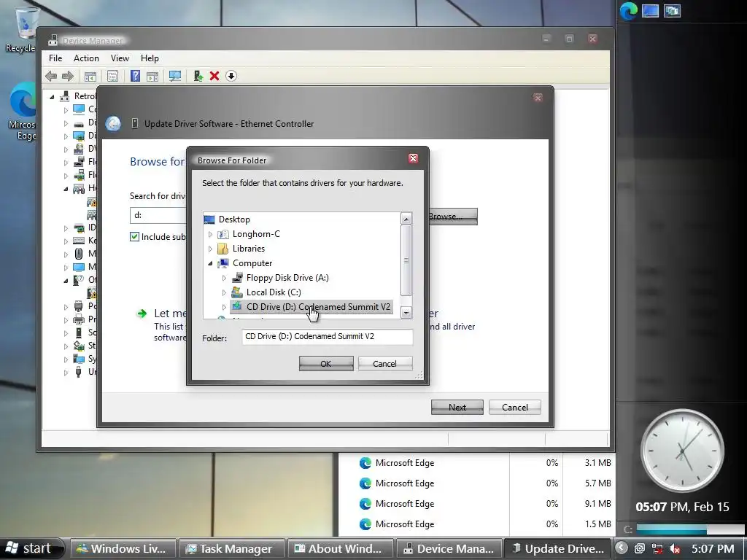
Task: Click OK in Browse For Folder dialog
Action: tap(326, 364)
